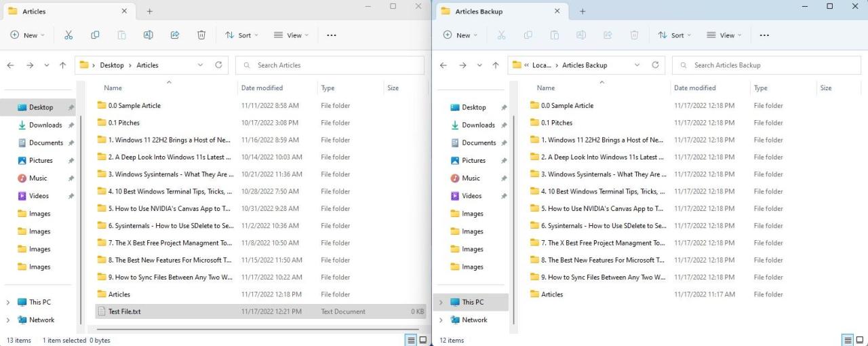
Task: Refresh the Articles Backup window
Action: coord(655,65)
